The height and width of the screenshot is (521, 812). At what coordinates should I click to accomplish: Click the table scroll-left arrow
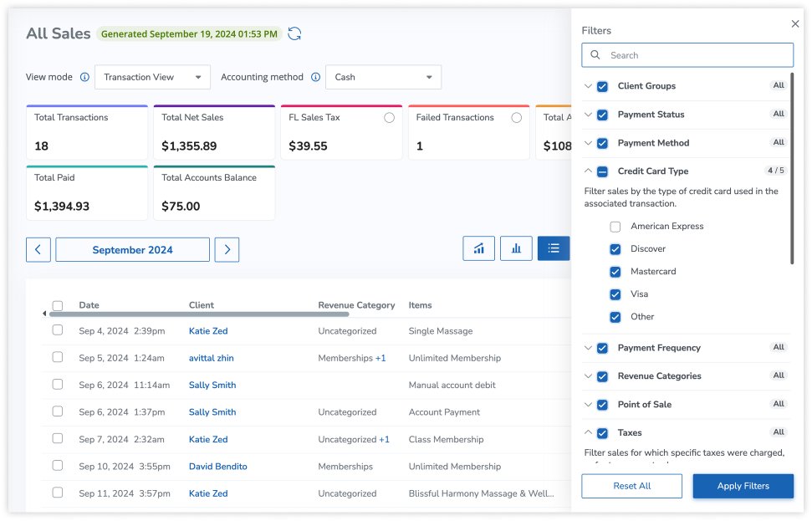coord(44,314)
